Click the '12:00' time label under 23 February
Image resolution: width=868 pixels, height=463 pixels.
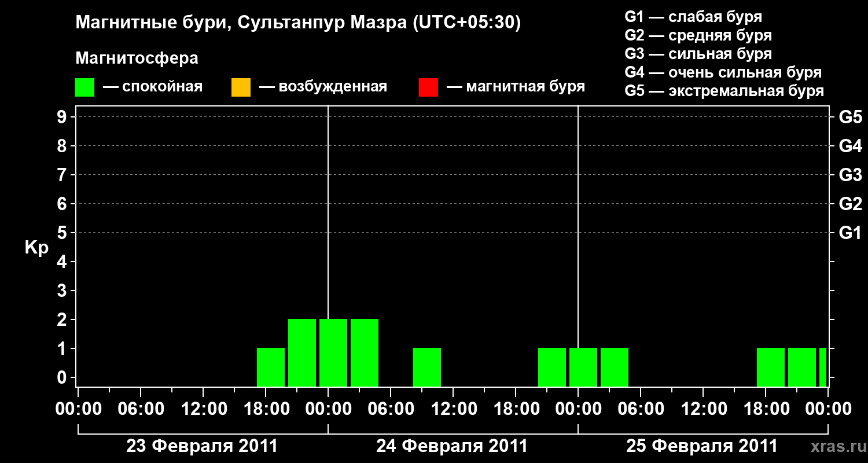click(x=203, y=409)
